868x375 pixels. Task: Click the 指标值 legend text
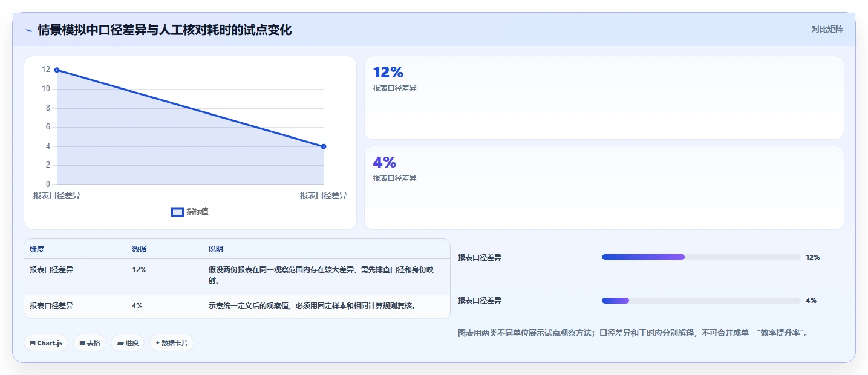[x=197, y=212]
